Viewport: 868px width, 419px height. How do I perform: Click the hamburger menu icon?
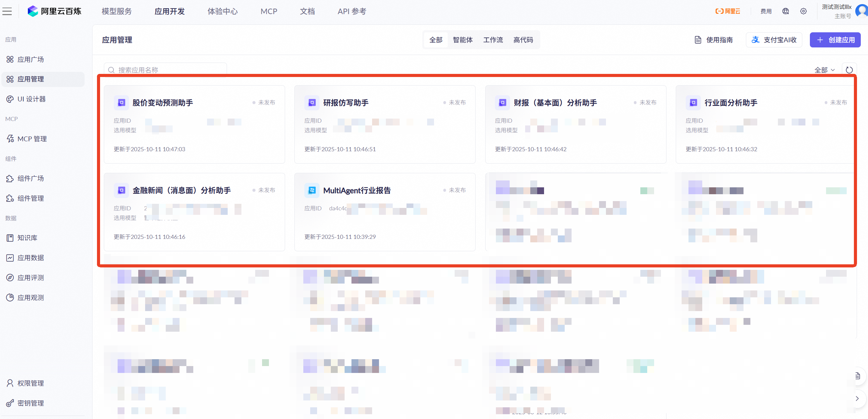click(7, 11)
